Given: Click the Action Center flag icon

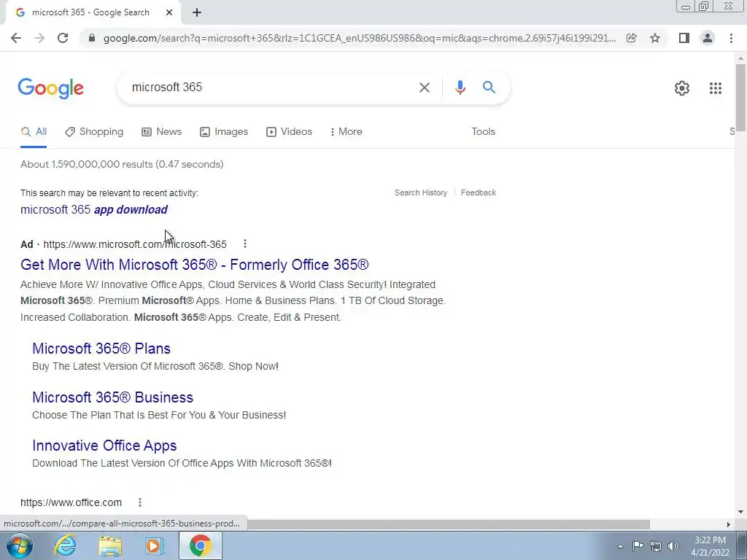Looking at the screenshot, I should 638,546.
